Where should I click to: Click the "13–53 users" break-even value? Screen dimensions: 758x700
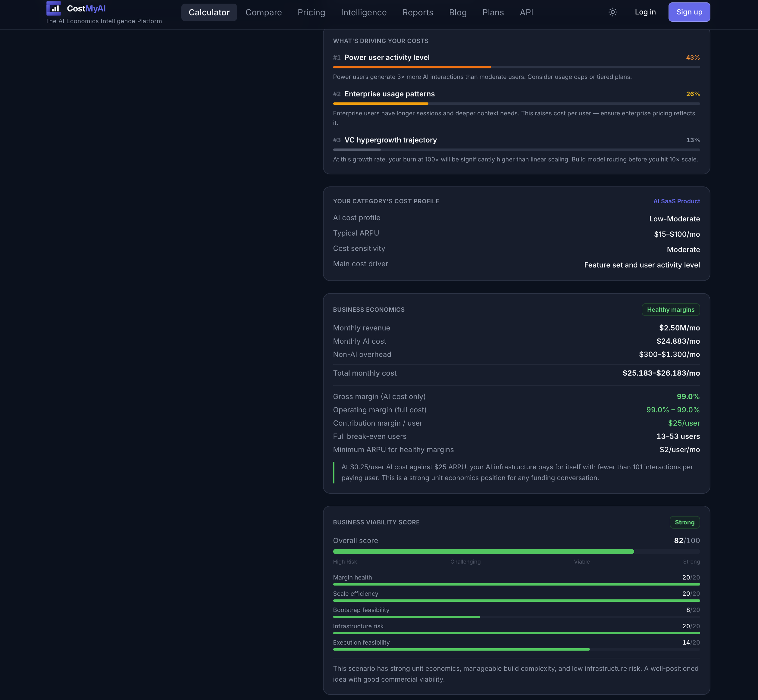point(678,436)
